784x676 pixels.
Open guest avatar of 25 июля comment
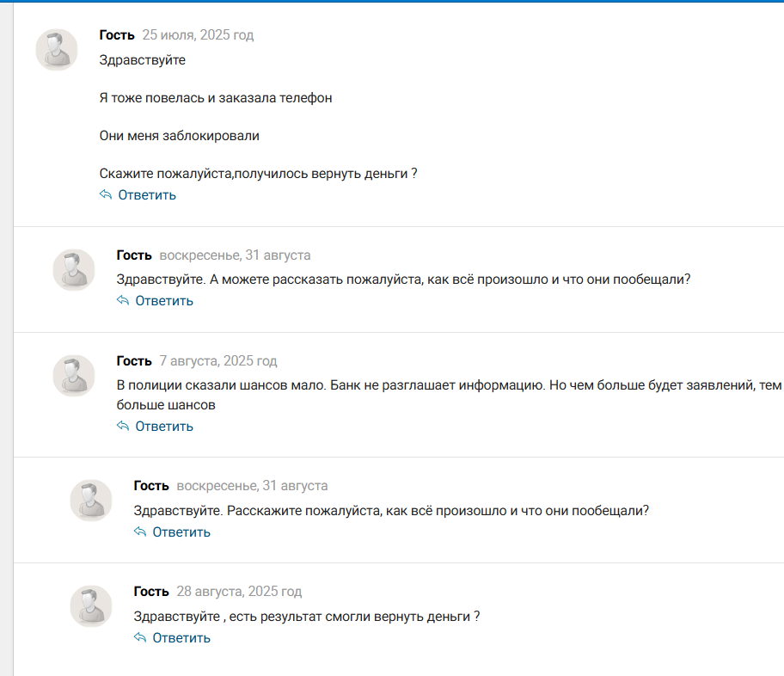57,50
